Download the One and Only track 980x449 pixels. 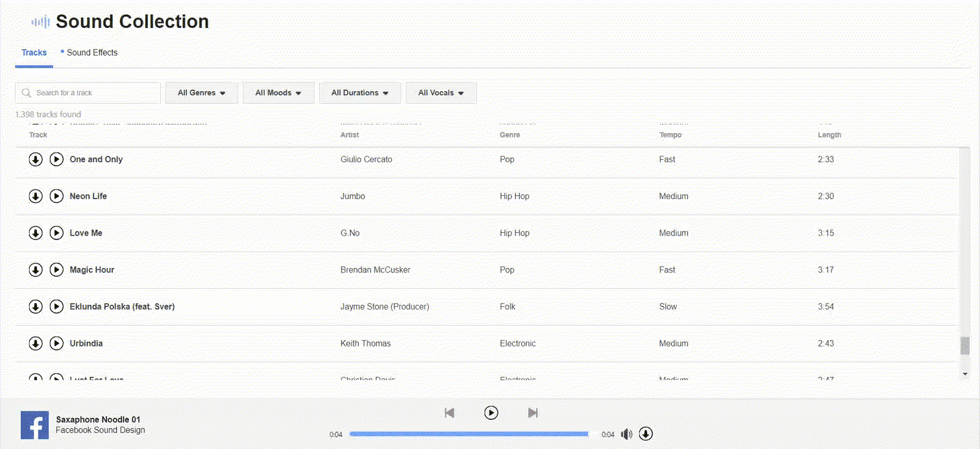tap(36, 160)
